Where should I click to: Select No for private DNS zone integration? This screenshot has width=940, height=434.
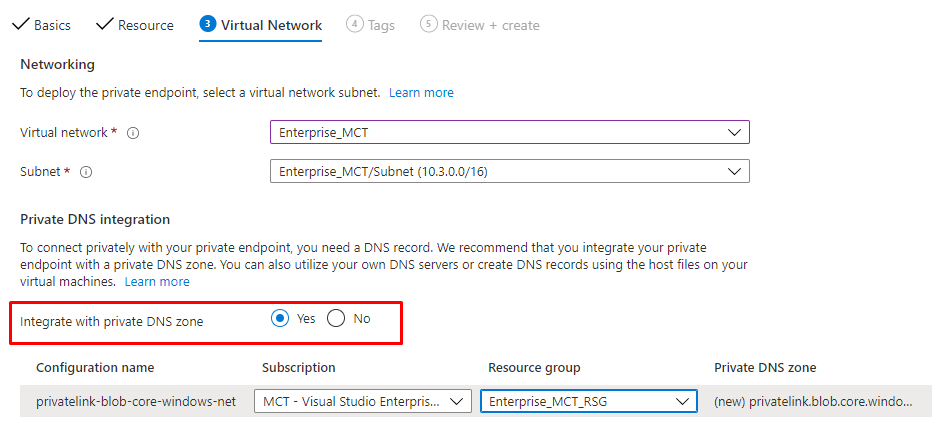[336, 318]
